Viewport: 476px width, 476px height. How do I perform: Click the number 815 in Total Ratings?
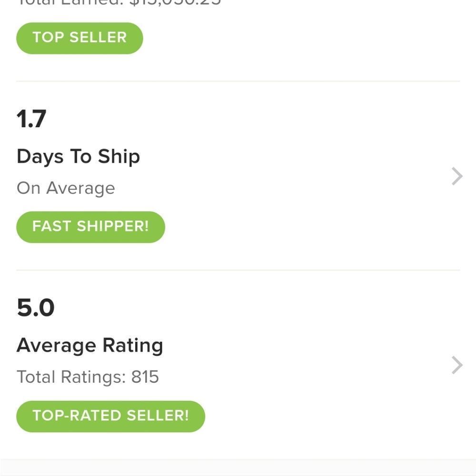(x=145, y=377)
